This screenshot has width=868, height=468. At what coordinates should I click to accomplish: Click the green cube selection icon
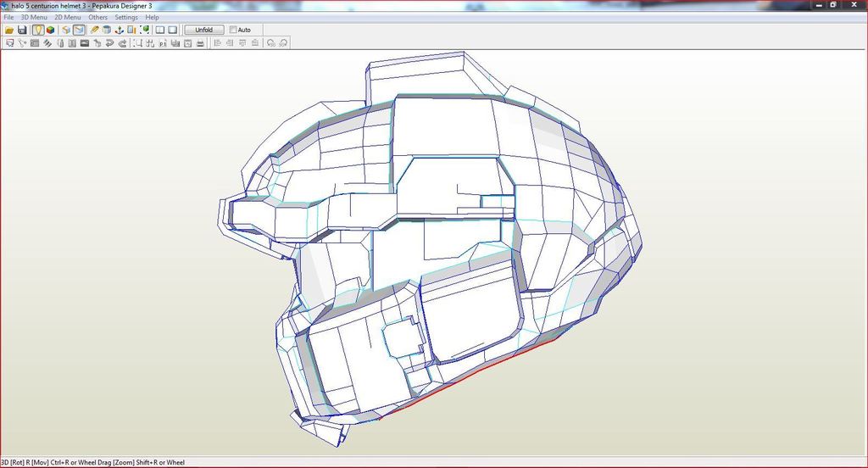click(x=144, y=30)
